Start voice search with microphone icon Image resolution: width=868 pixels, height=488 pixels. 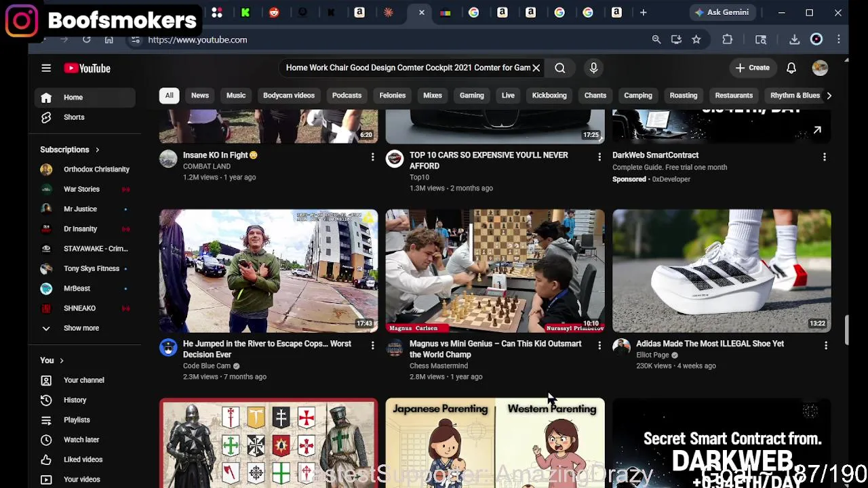[593, 68]
